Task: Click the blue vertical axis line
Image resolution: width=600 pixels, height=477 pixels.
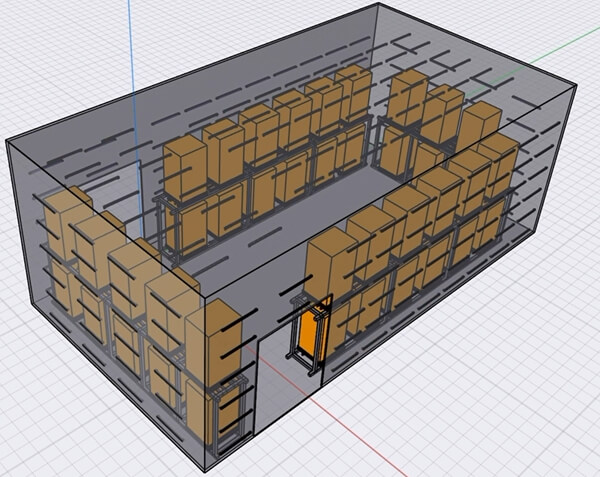Action: pyautogui.click(x=130, y=40)
